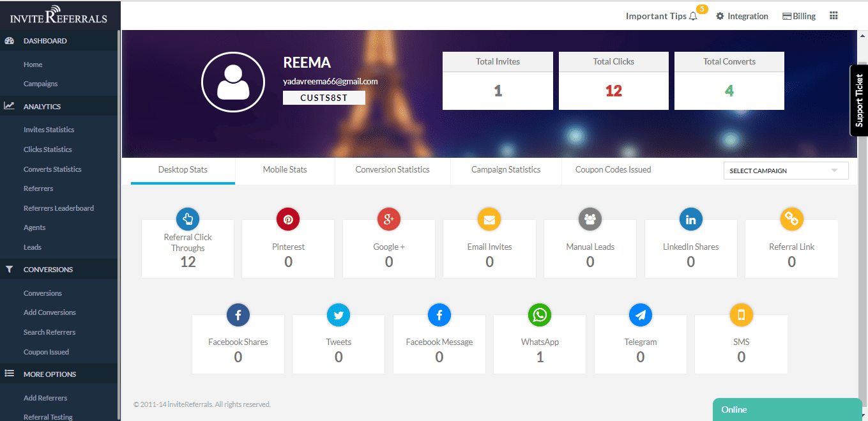
Task: Click the Pinterest stat icon
Action: coord(288,220)
